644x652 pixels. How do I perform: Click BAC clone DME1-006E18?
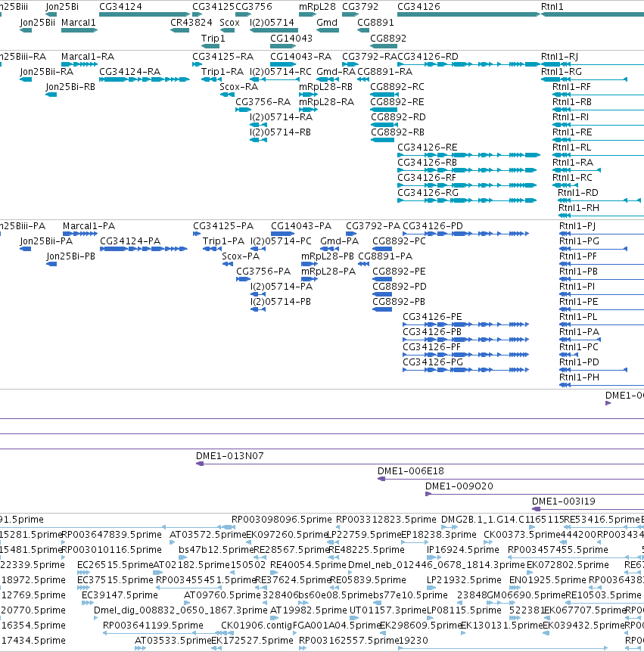(x=411, y=470)
